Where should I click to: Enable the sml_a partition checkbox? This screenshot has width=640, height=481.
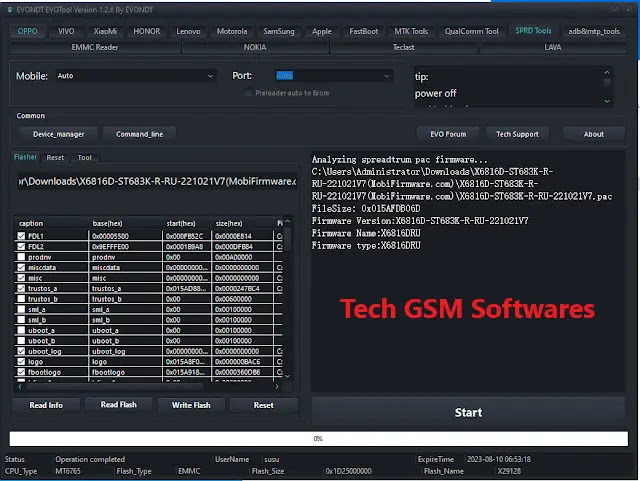21,310
